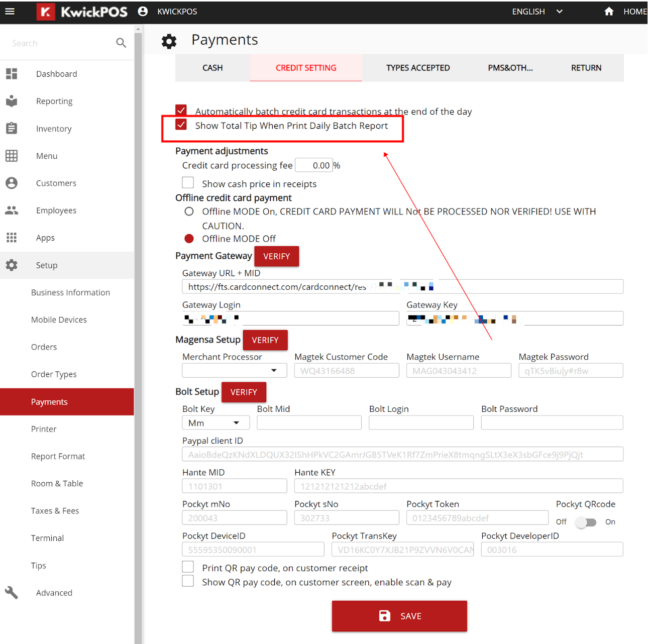Click the Hante KEY field
This screenshot has width=648, height=644.
click(x=459, y=486)
